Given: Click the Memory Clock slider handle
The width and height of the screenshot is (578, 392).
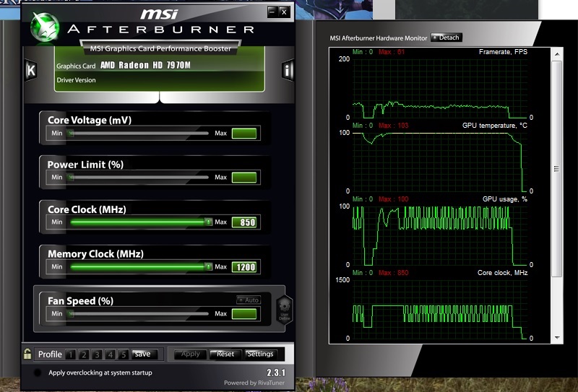Looking at the screenshot, I should (208, 266).
